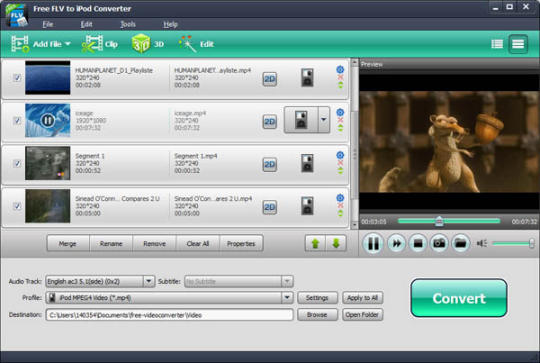Image resolution: width=540 pixels, height=363 pixels.
Task: Browse for a destination folder
Action: 317,315
